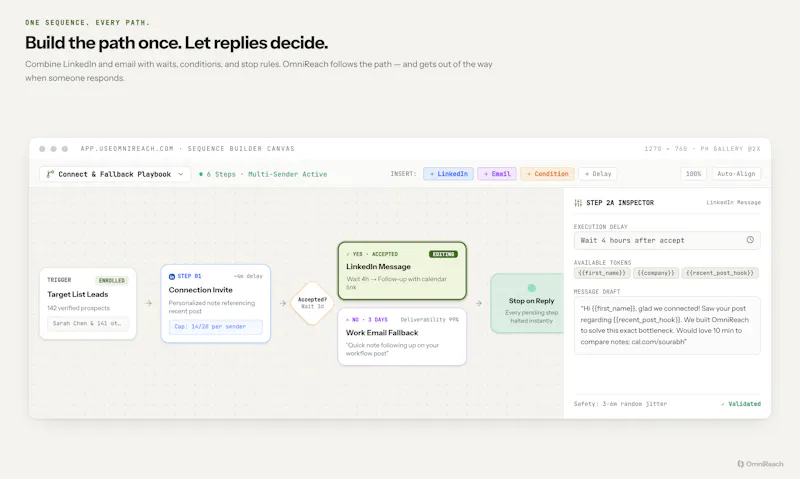Insert a Condition step

click(x=547, y=174)
